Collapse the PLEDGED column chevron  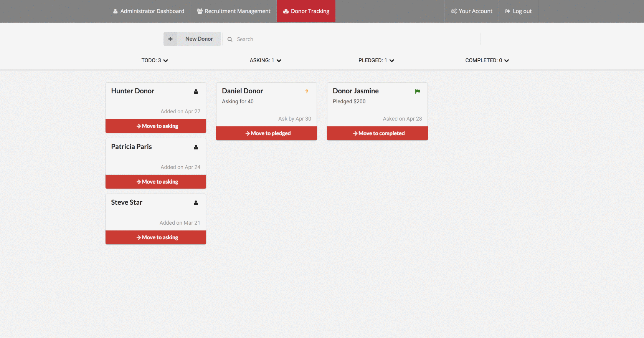(392, 61)
